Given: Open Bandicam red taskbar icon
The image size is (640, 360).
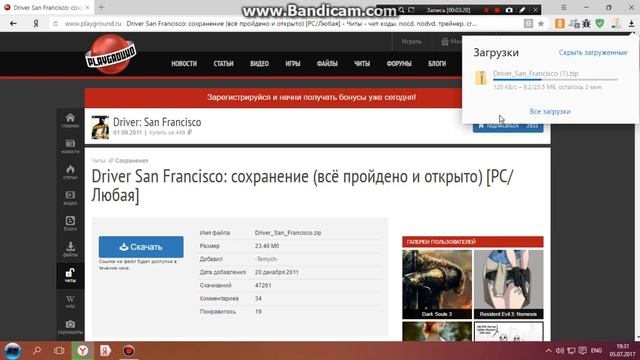Looking at the screenshot, I should tap(129, 351).
